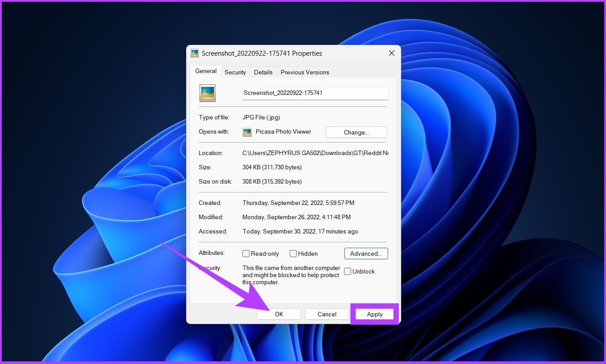This screenshot has height=364, width=606.
Task: Click the "Picasa Photo Viewer" text
Action: click(283, 131)
